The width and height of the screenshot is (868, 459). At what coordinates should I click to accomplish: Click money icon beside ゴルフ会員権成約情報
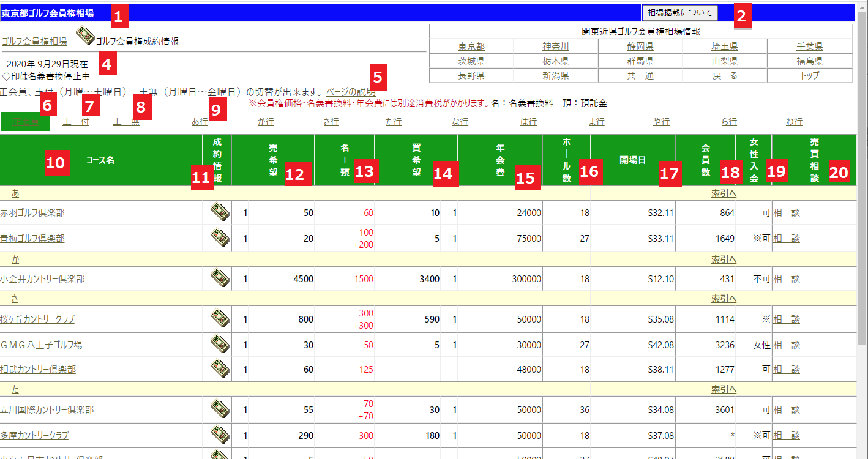(85, 37)
